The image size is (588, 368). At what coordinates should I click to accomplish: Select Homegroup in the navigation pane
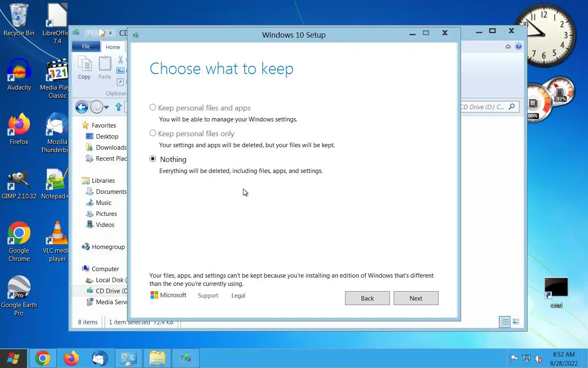click(103, 247)
